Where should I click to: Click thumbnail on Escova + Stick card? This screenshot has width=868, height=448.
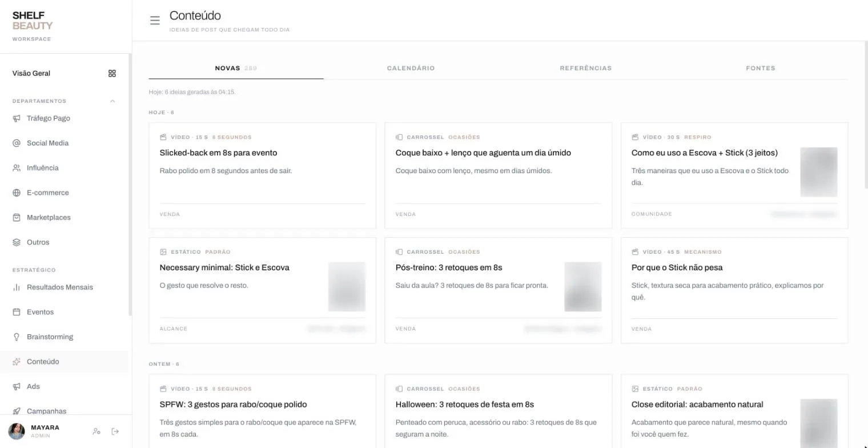(819, 172)
